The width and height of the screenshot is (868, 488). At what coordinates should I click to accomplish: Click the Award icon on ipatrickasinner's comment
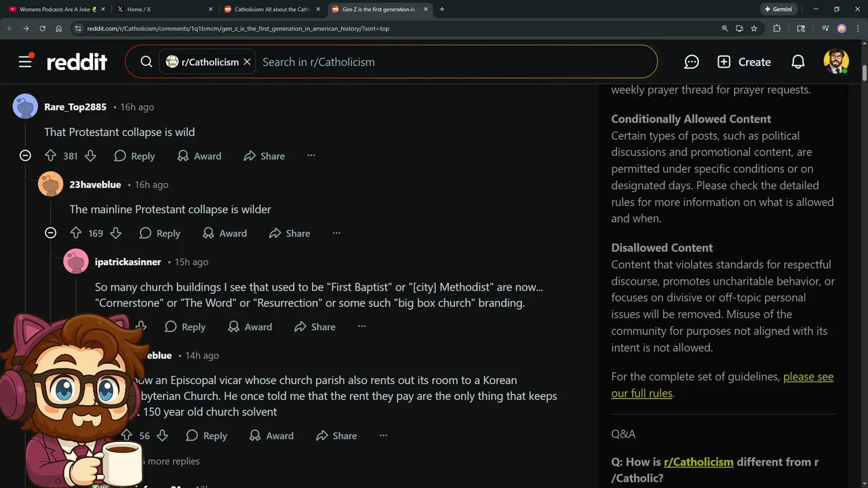click(x=233, y=327)
